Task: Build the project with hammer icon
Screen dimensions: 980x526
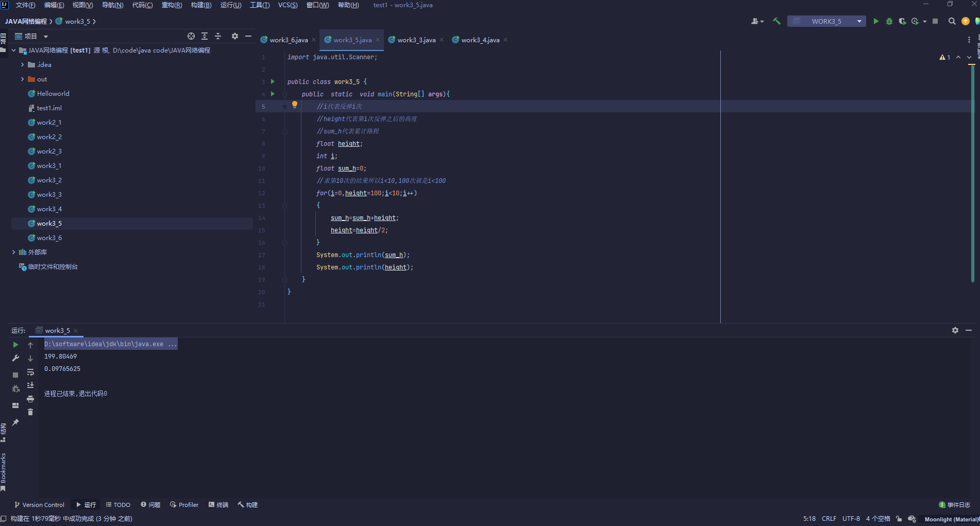Action: click(776, 21)
